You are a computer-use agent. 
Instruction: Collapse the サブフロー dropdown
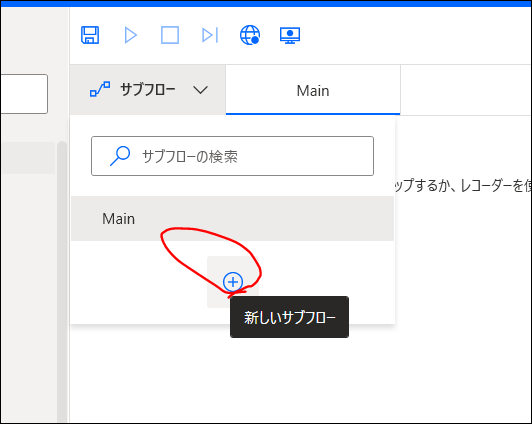148,90
